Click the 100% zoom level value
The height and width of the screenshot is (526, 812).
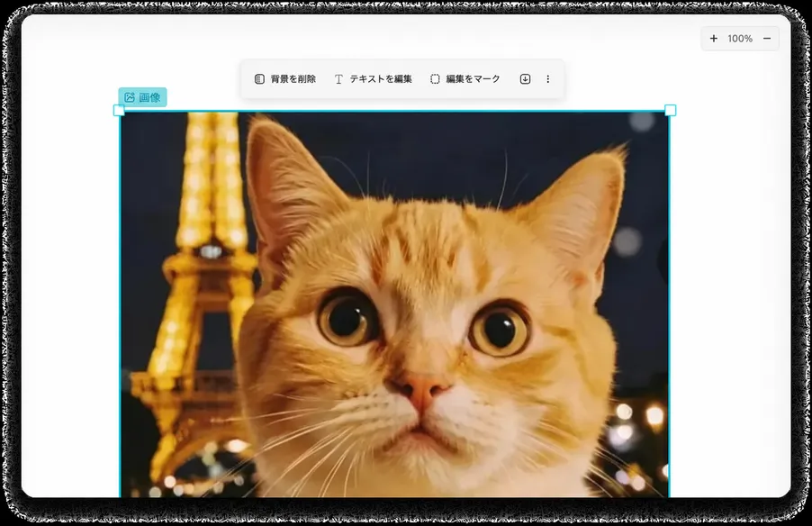click(x=740, y=39)
